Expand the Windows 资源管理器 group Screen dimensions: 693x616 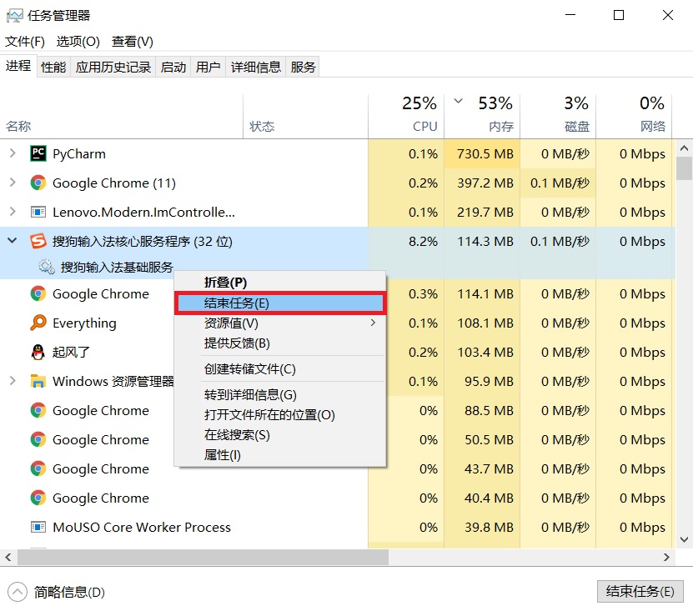[13, 381]
